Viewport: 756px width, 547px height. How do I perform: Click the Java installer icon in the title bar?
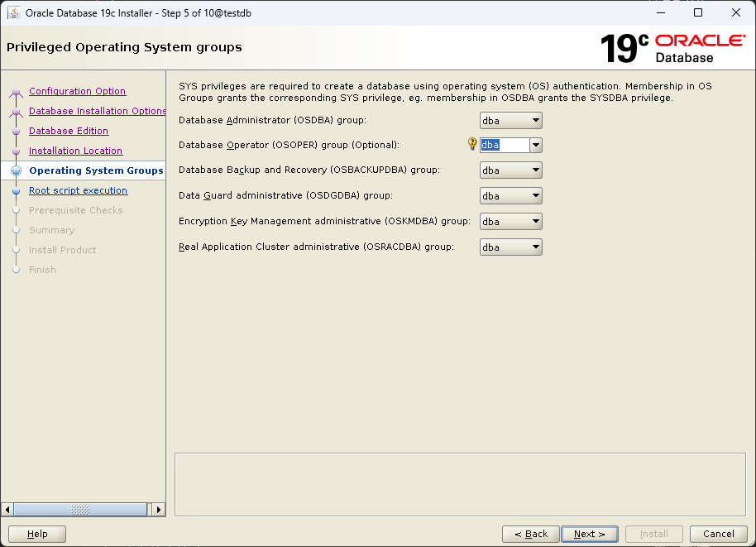(14, 13)
